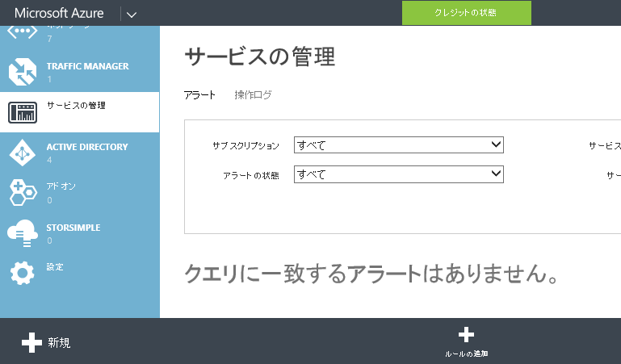Click the count 4 under Active Directory
Viewport: 621px width, 364px height.
pos(49,160)
